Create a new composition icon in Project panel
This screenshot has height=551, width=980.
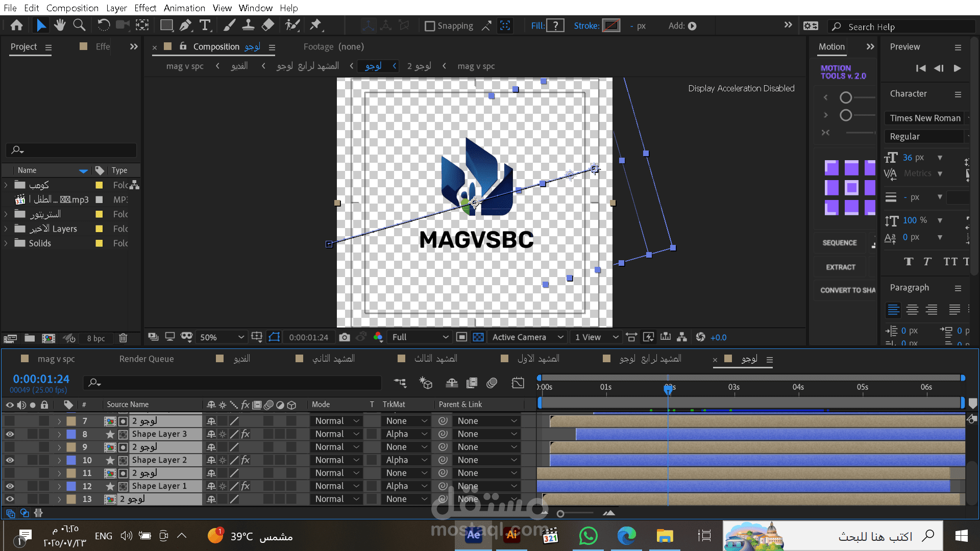coord(48,338)
